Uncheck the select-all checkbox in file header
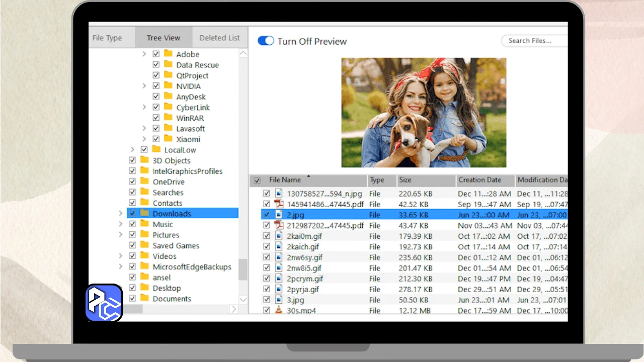This screenshot has width=644, height=362. pyautogui.click(x=257, y=180)
